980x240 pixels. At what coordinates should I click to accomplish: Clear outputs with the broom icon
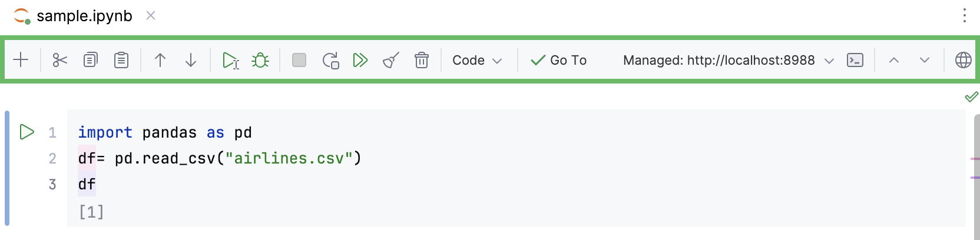pos(391,60)
